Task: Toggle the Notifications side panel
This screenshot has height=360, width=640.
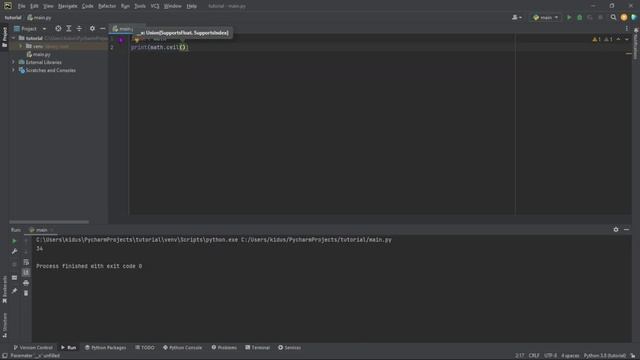Action: 636,44
